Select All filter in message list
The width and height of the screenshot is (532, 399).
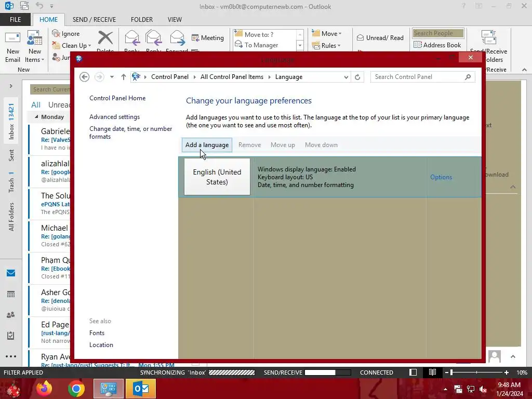pyautogui.click(x=36, y=105)
